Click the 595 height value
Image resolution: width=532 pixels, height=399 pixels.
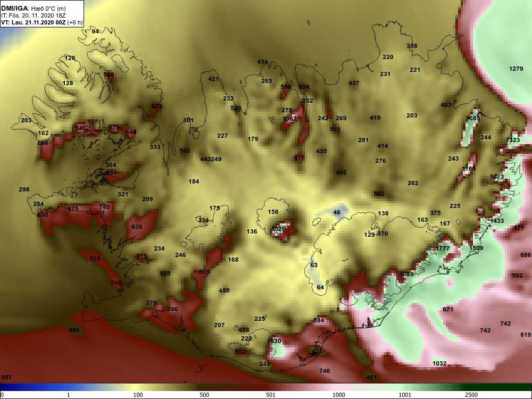[x=204, y=272]
